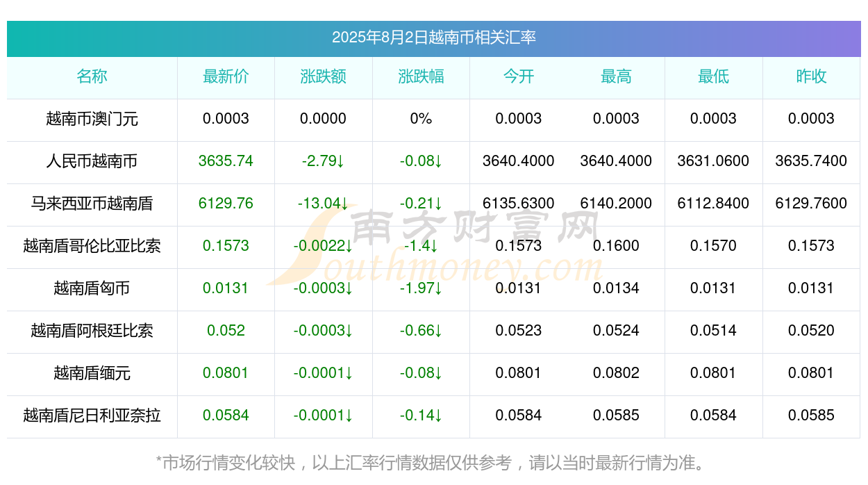Select the 越南盾匈币 row name
The width and height of the screenshot is (868, 485).
pos(92,288)
